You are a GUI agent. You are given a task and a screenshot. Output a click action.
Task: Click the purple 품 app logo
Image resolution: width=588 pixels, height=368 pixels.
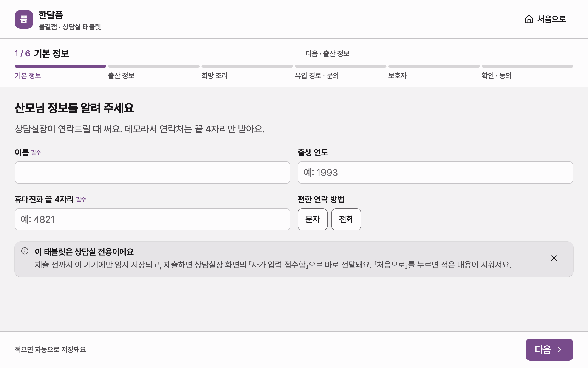click(x=24, y=19)
